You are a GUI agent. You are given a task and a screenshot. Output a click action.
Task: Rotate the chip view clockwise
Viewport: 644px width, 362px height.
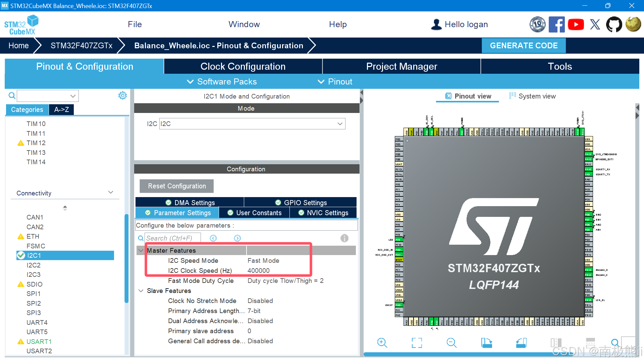[486, 343]
